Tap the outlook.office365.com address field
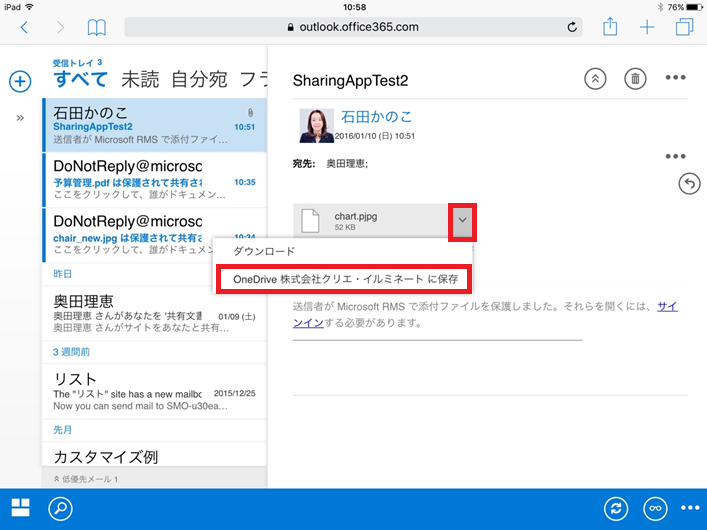Viewport: 707px width, 530px height. pos(353,27)
